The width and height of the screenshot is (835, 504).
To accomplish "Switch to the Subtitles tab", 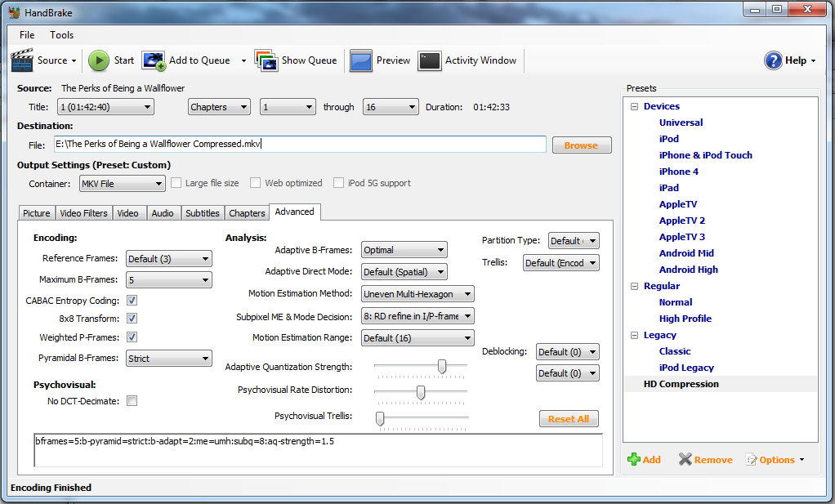I will (x=203, y=213).
